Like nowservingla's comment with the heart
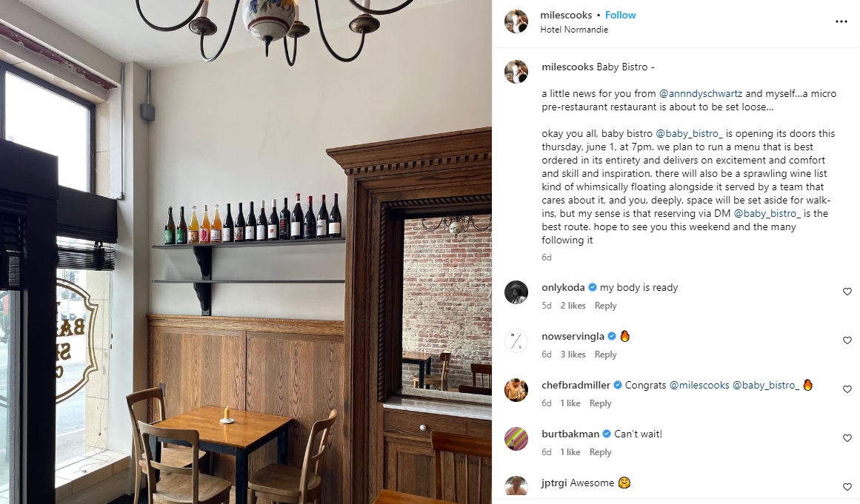The image size is (860, 504). click(847, 340)
